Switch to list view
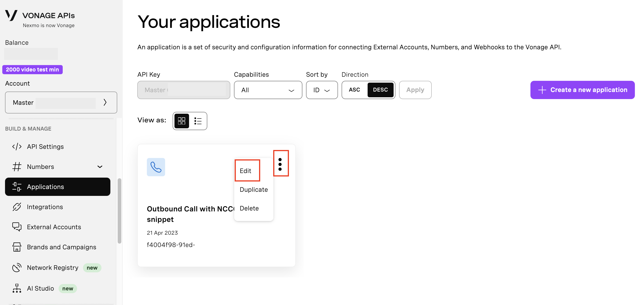 [198, 121]
